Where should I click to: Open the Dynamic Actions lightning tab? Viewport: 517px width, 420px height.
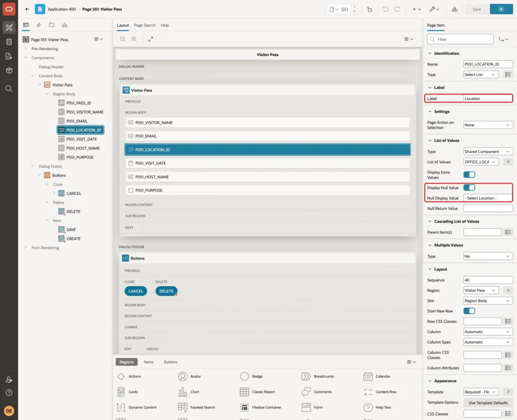point(38,25)
